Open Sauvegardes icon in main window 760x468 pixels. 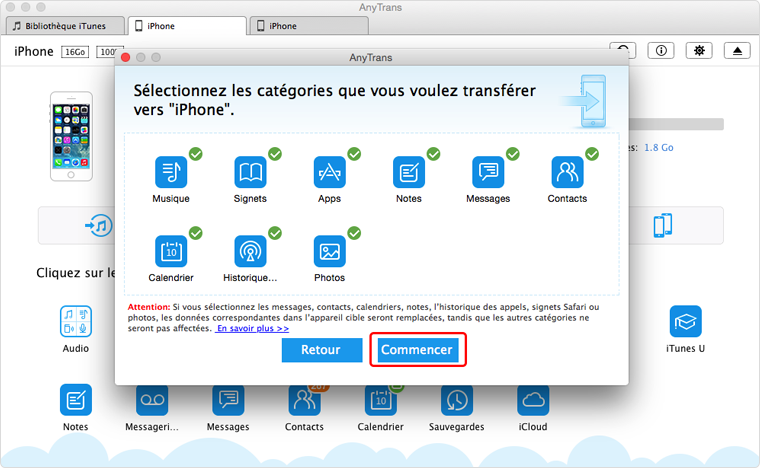457,400
